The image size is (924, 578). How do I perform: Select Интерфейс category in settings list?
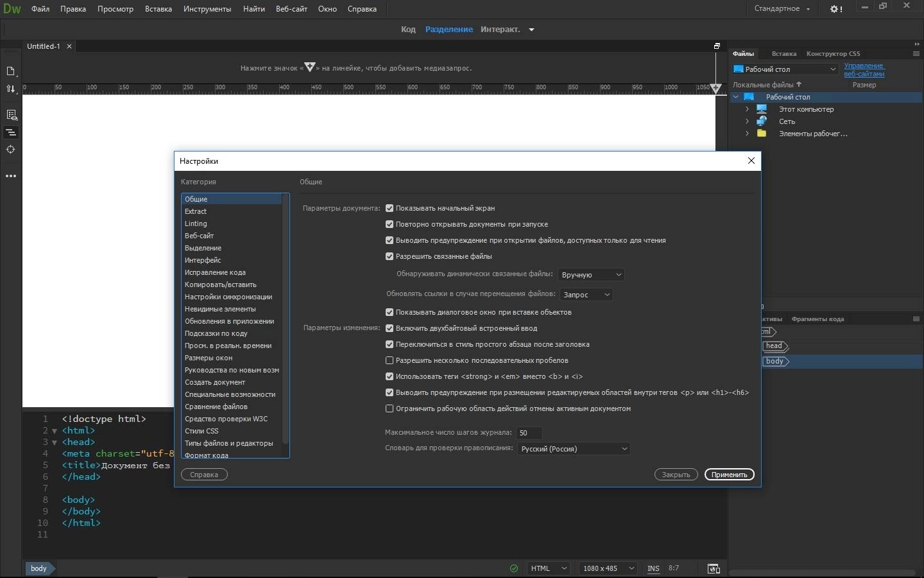click(x=232, y=260)
